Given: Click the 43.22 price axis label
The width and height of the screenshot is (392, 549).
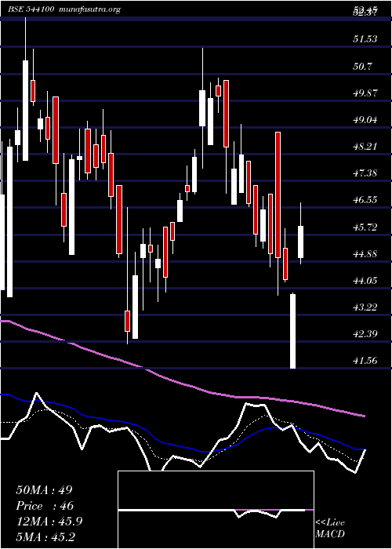Looking at the screenshot, I should click(365, 307).
